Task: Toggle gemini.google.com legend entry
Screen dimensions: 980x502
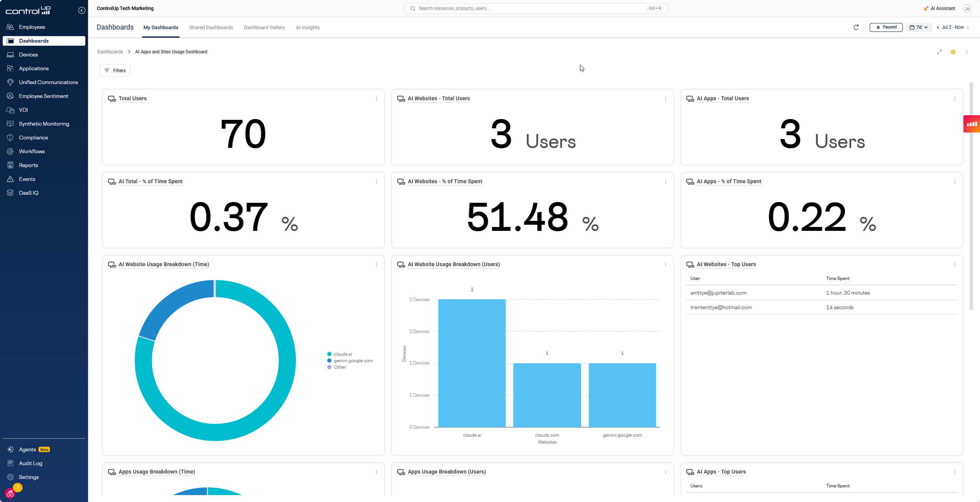Action: [x=350, y=361]
